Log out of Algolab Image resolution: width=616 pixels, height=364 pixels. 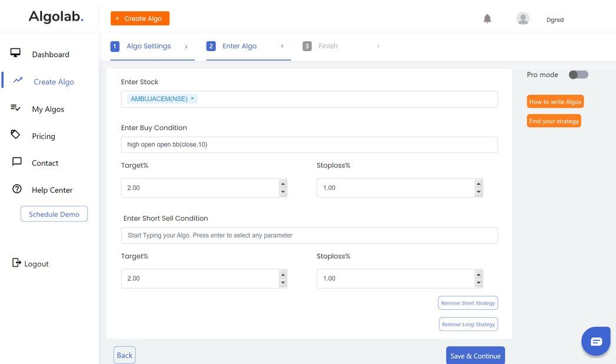click(x=36, y=264)
